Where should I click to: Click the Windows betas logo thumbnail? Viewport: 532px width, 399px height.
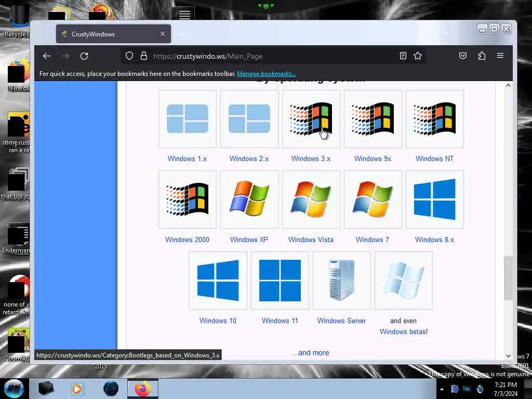click(x=404, y=281)
